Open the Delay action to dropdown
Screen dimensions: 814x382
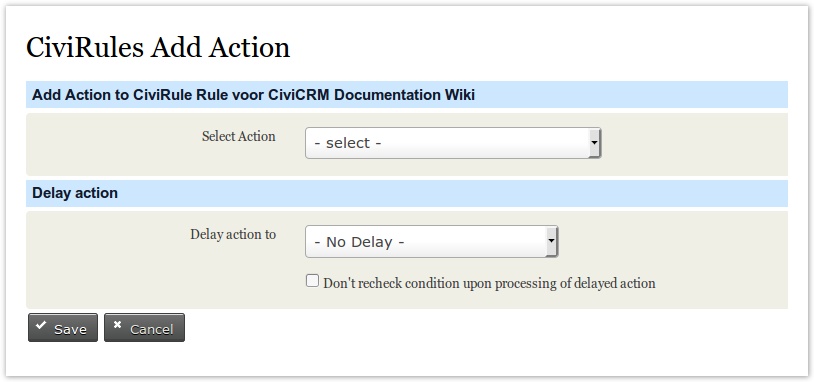tap(431, 241)
